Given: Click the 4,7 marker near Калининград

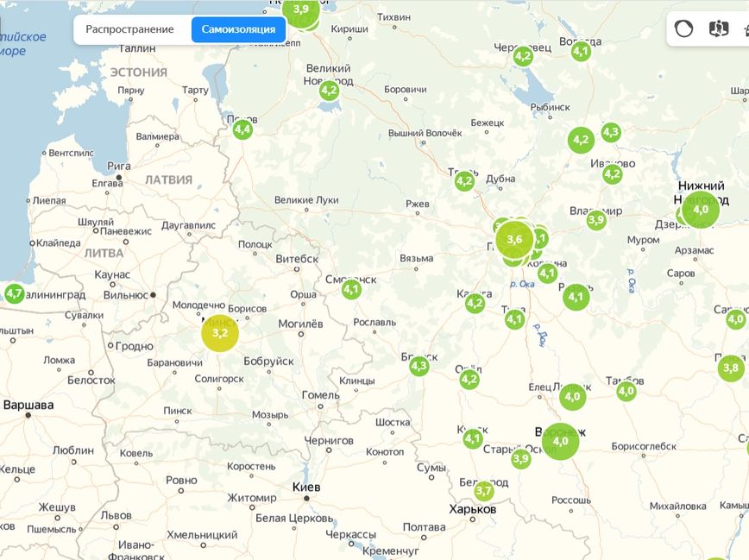Looking at the screenshot, I should [x=14, y=294].
